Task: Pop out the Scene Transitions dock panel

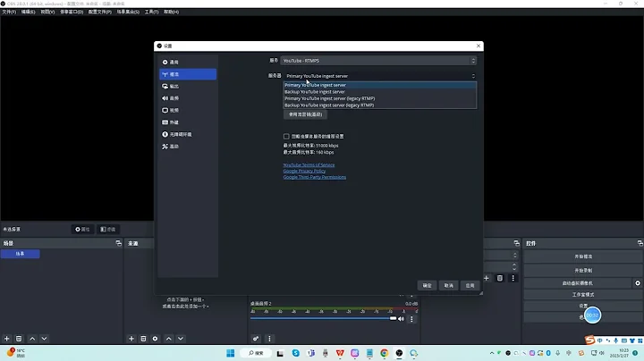Action: click(517, 243)
